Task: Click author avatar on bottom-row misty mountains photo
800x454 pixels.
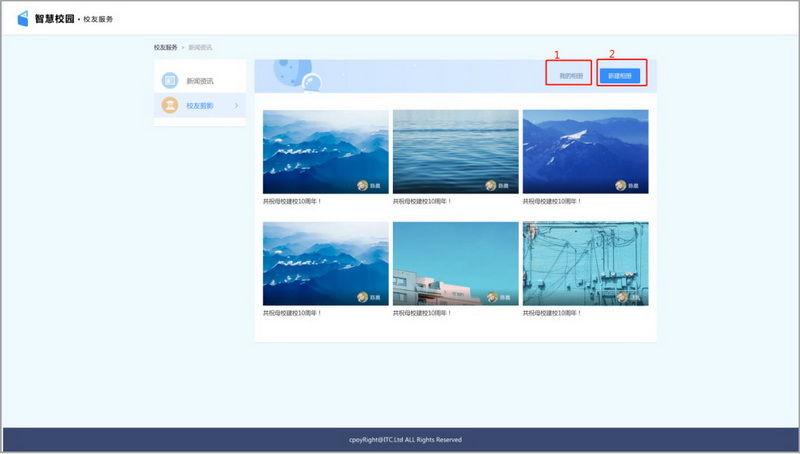Action: pyautogui.click(x=362, y=297)
